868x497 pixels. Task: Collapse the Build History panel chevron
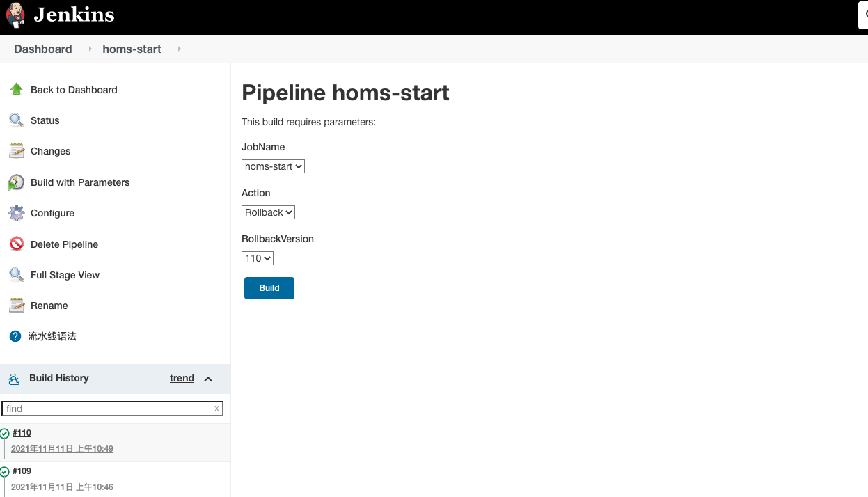pos(208,379)
